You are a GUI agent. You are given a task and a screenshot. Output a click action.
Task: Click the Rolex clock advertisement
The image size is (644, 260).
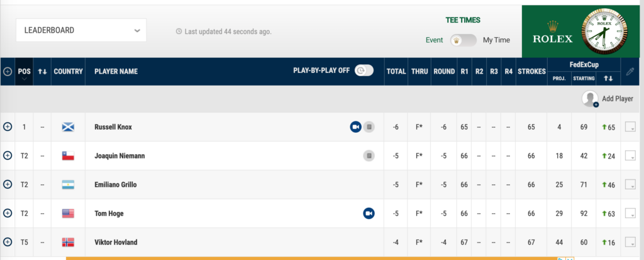583,31
